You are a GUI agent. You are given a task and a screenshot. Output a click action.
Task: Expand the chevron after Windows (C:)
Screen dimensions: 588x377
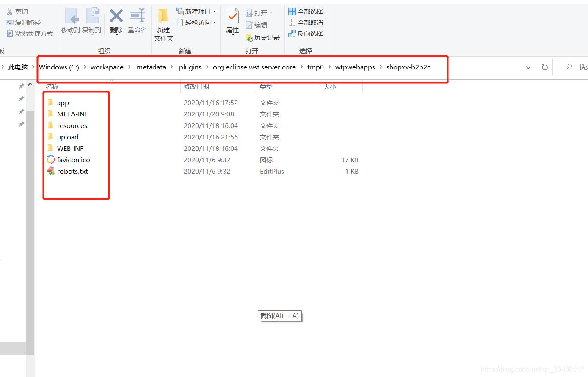(85, 67)
